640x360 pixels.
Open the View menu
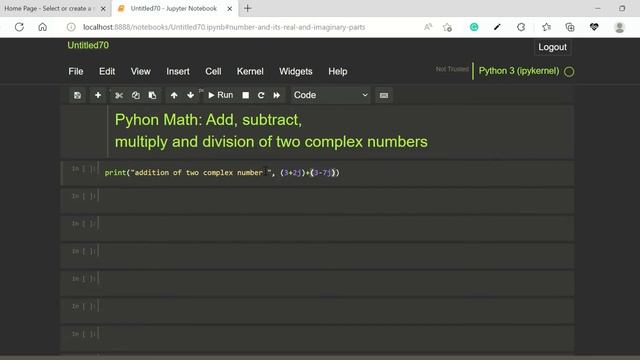pyautogui.click(x=141, y=71)
